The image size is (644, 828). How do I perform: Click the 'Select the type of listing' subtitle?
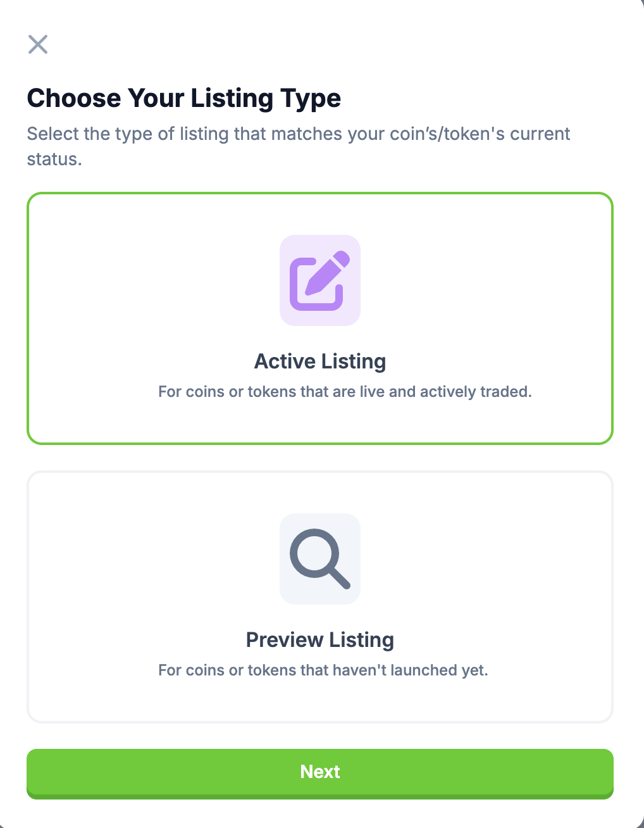click(x=299, y=146)
